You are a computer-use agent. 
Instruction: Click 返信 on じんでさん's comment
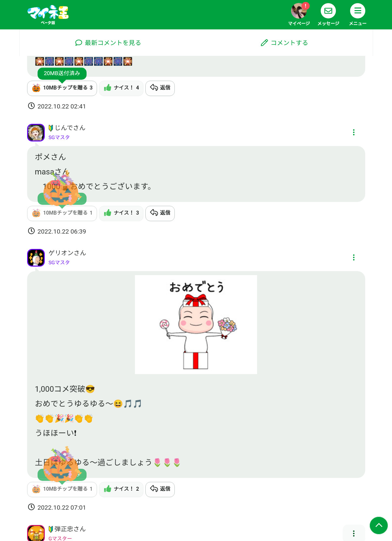(x=160, y=213)
